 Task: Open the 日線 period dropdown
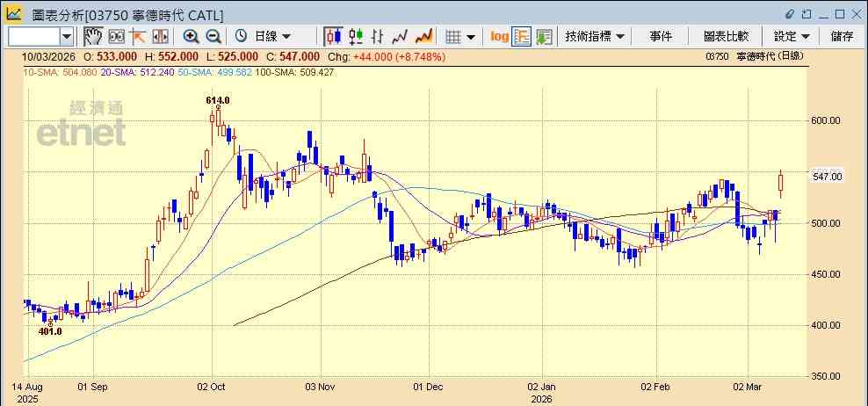tap(271, 37)
